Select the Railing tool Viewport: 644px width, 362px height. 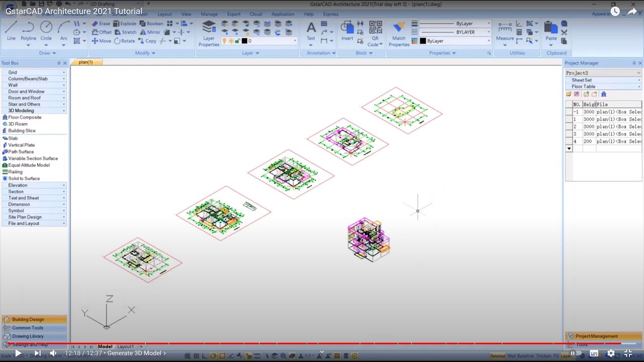[13, 172]
